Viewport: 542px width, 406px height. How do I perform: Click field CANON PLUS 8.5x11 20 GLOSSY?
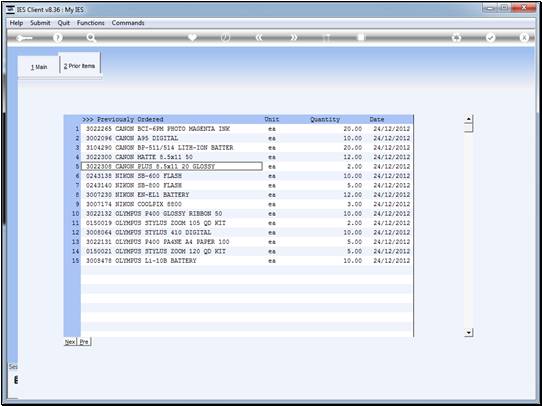point(172,166)
